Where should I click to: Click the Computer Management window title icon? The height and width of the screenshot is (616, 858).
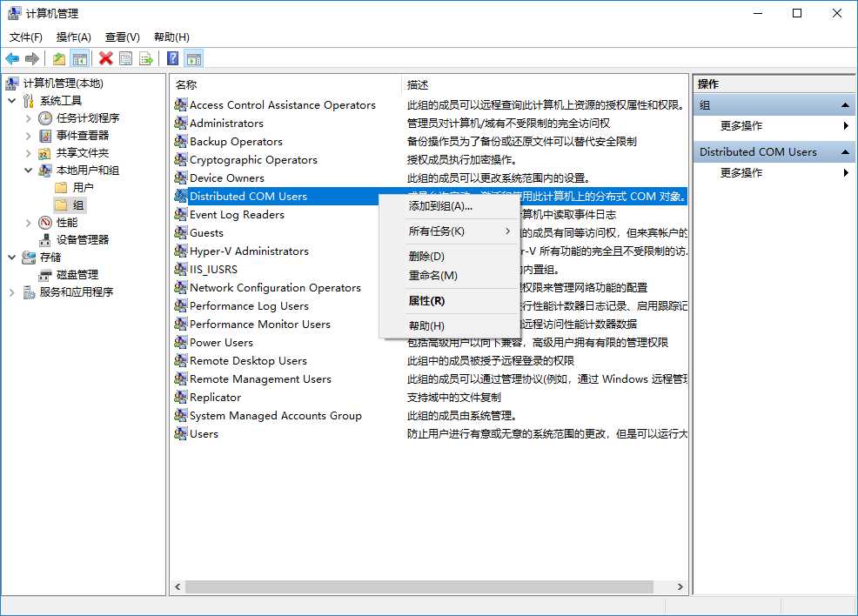tap(14, 13)
